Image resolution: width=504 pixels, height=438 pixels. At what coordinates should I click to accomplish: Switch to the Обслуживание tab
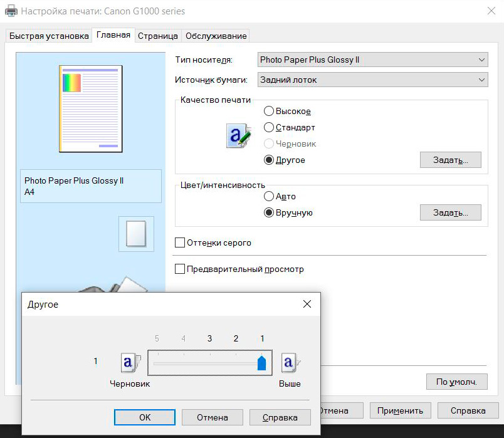(216, 36)
